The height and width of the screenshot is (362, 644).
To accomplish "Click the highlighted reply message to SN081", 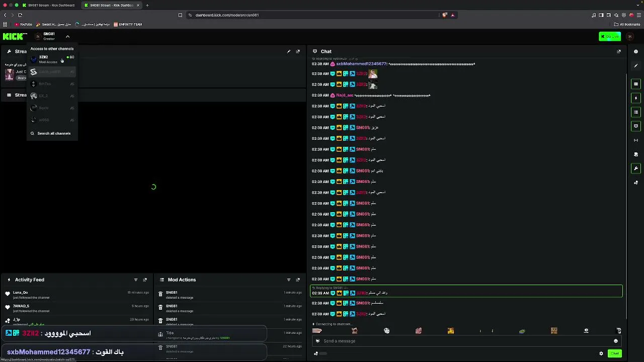I will (x=466, y=291).
